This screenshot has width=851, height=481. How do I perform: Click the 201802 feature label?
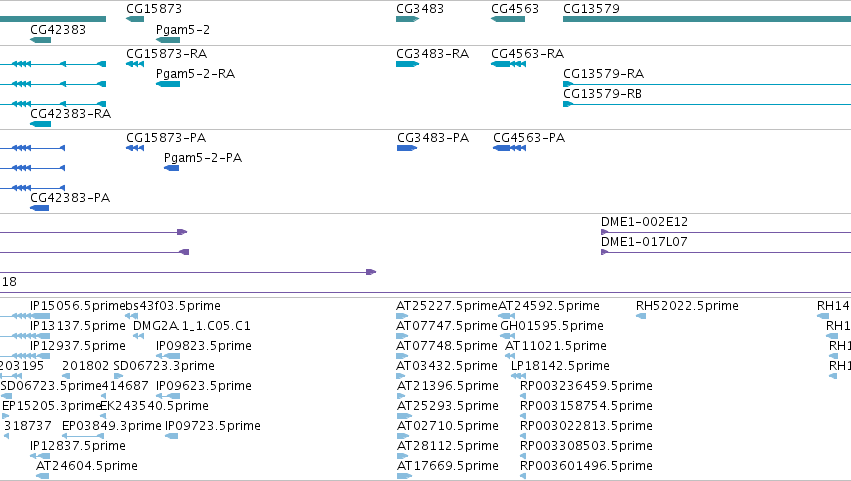[86, 366]
